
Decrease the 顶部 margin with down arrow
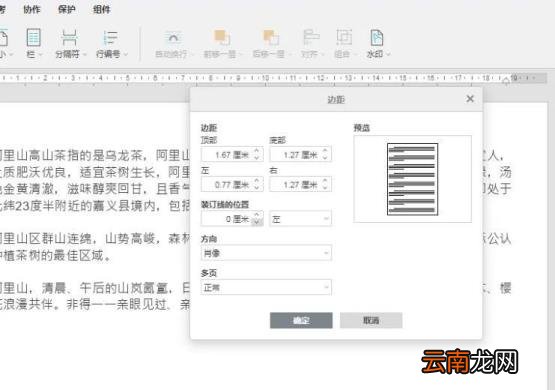coord(257,158)
